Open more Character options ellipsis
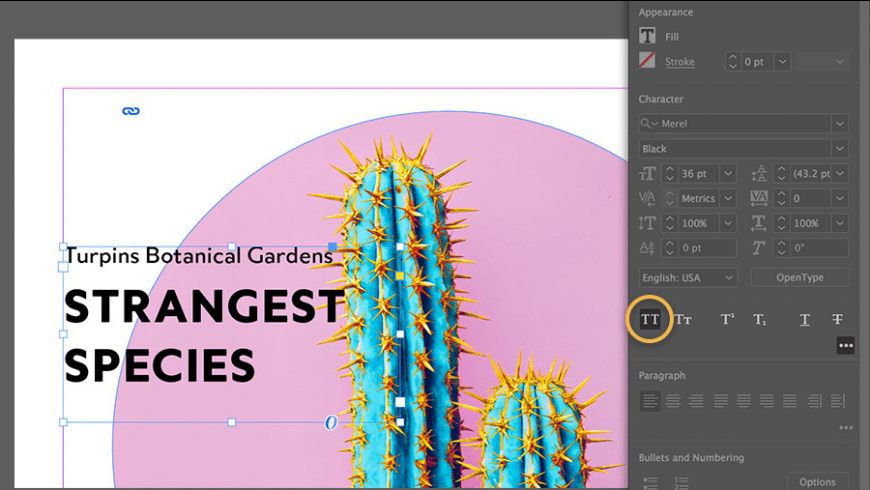 click(x=846, y=345)
